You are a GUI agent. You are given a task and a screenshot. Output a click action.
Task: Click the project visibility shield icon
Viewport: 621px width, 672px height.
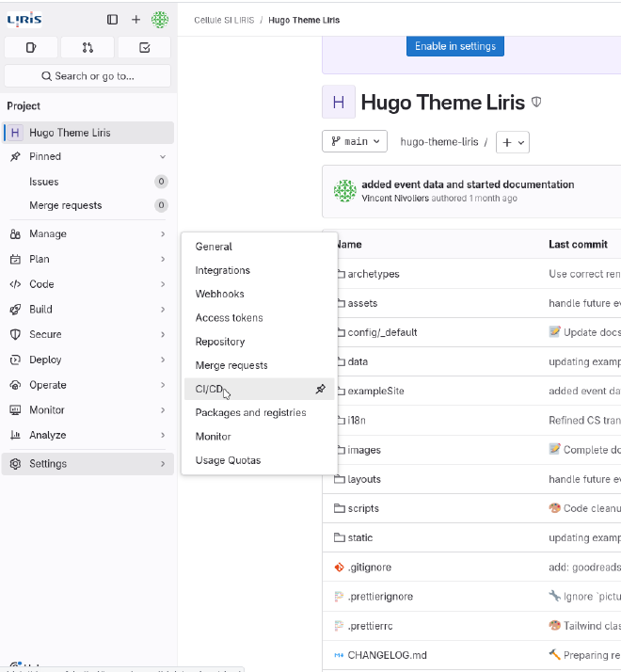pyautogui.click(x=536, y=102)
